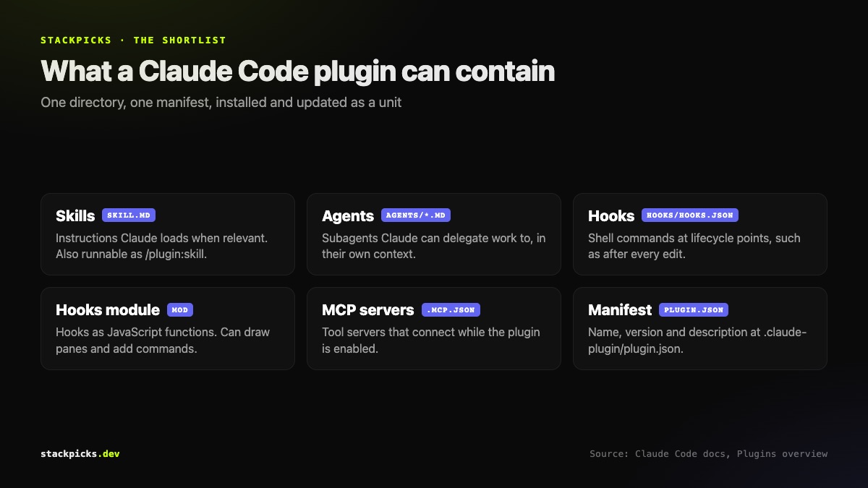Click the .MCP.JSON badge
This screenshot has width=868, height=488.
[x=451, y=309]
